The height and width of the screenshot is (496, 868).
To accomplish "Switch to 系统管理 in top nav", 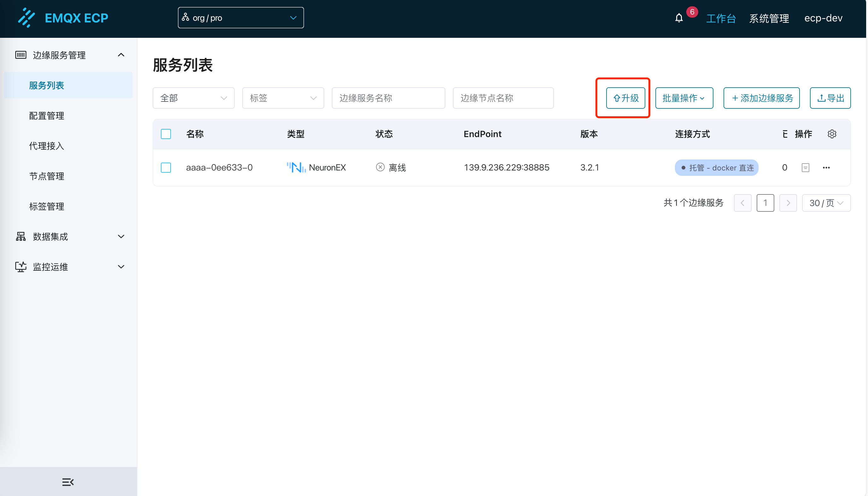I will [769, 18].
